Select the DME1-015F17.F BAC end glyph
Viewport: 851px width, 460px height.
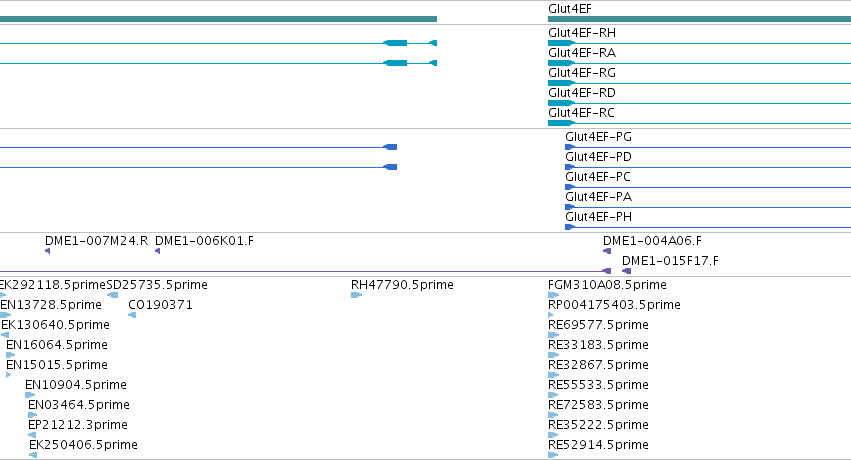[x=626, y=271]
